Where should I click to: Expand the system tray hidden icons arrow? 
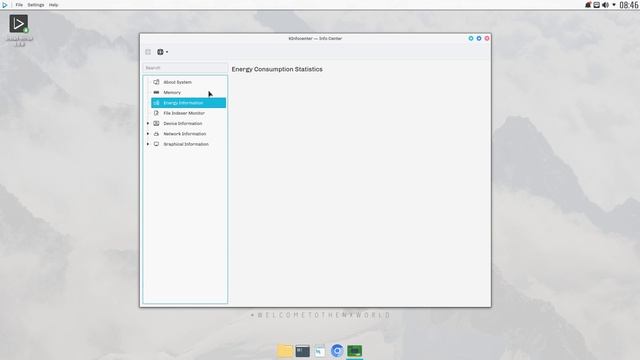point(614,5)
